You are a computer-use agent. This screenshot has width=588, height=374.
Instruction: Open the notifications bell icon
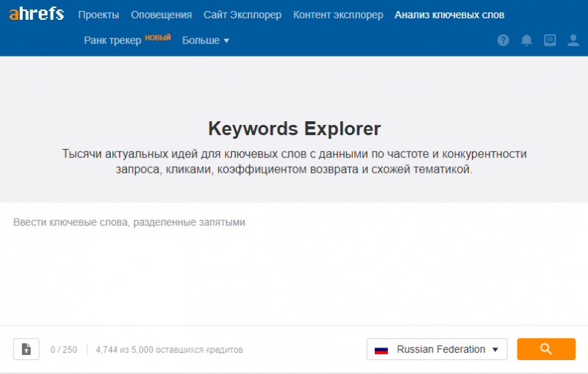tap(526, 40)
